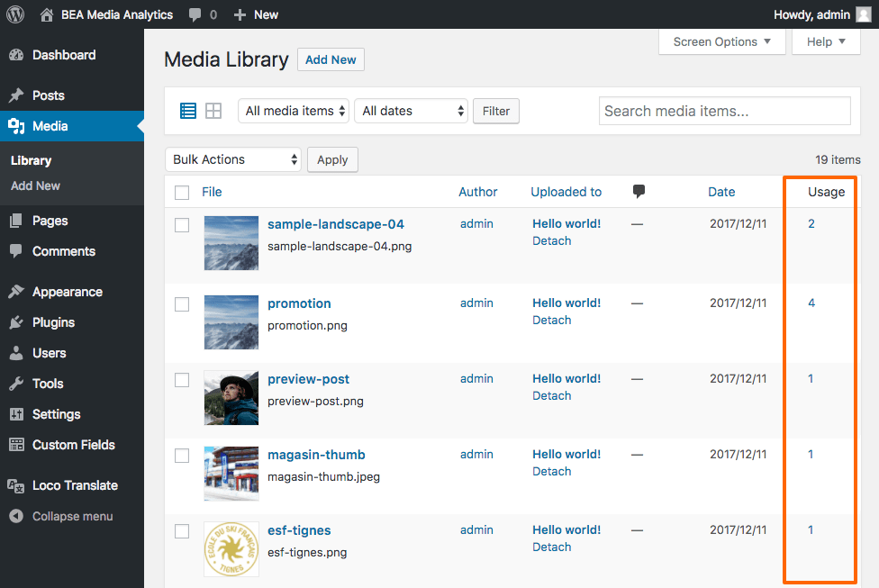Image resolution: width=879 pixels, height=588 pixels.
Task: Click the home icon beside BEA Media Analytics
Action: click(x=47, y=14)
